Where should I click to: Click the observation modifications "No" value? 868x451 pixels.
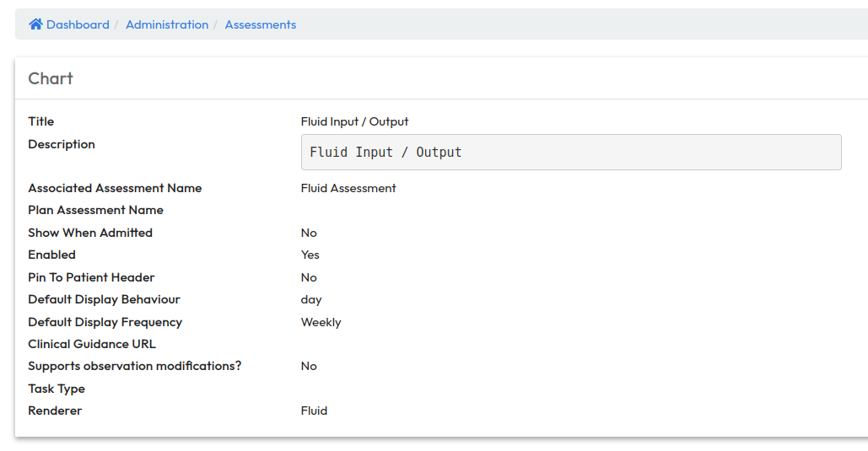[309, 366]
